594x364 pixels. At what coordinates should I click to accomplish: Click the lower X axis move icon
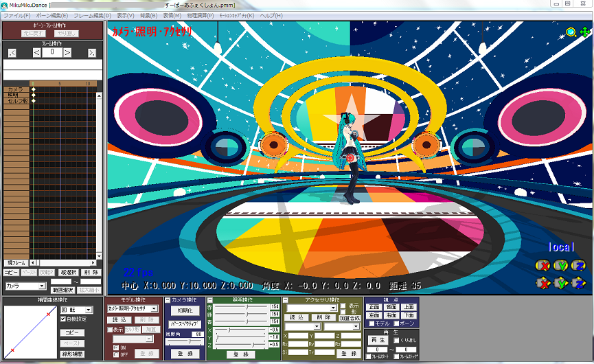pyautogui.click(x=542, y=283)
